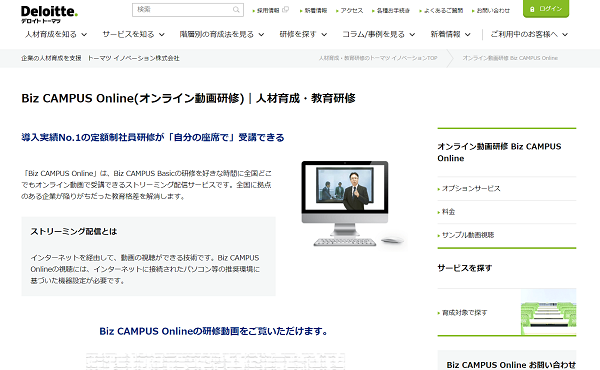
Task: Click the lock icon on the login button
Action: pos(532,9)
